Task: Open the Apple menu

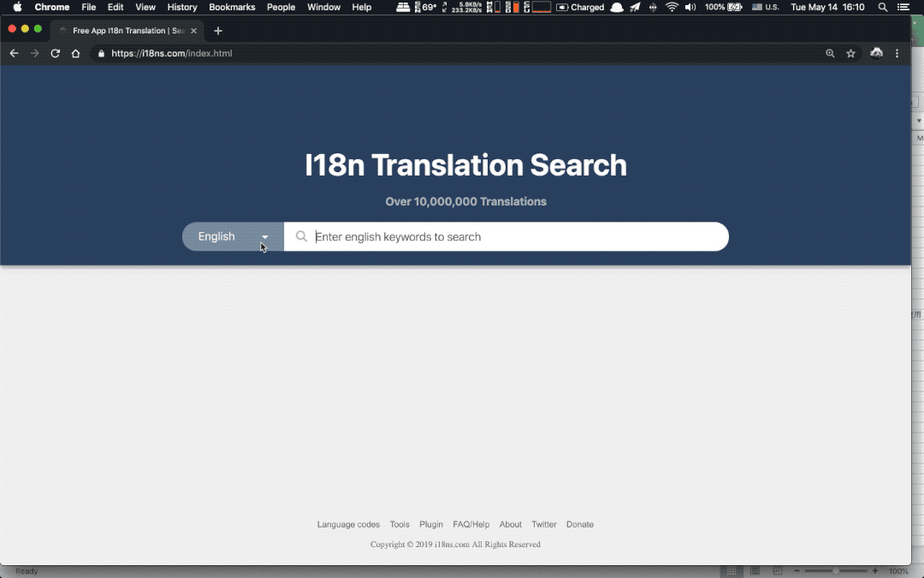Action: pos(17,7)
